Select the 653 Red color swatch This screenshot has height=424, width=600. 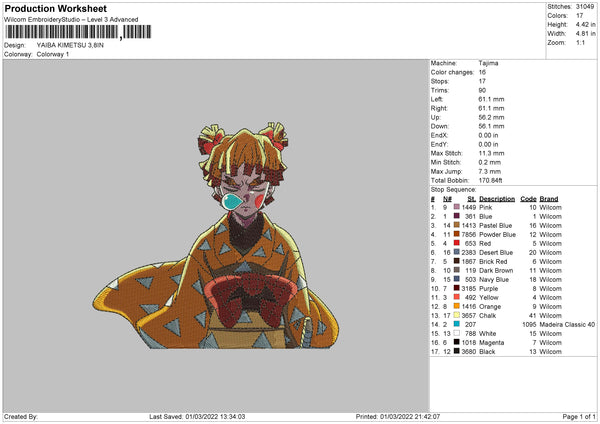(457, 243)
